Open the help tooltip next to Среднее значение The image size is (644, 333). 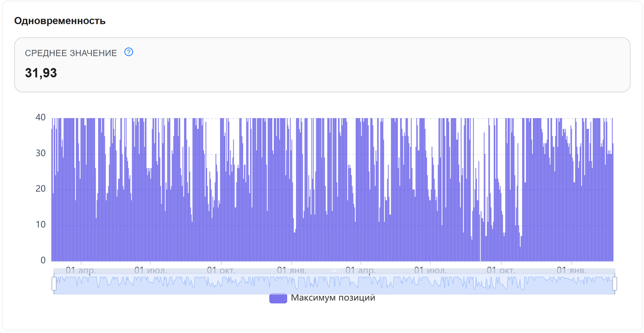click(x=129, y=52)
